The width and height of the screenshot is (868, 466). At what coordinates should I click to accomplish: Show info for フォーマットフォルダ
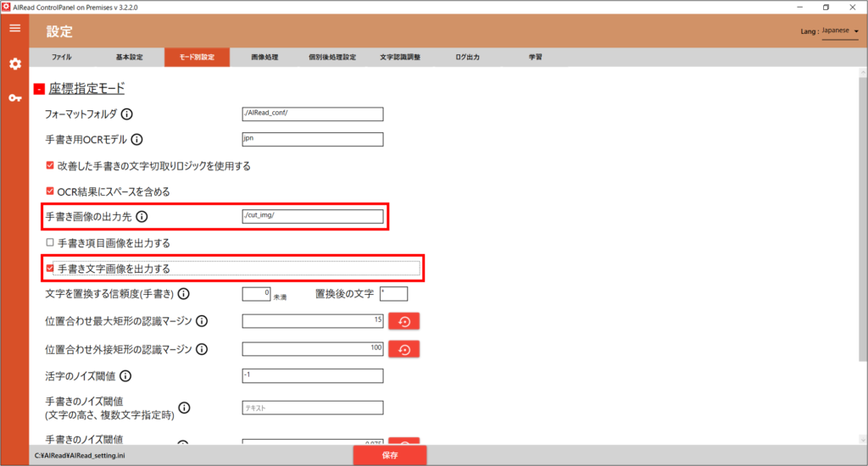[127, 114]
